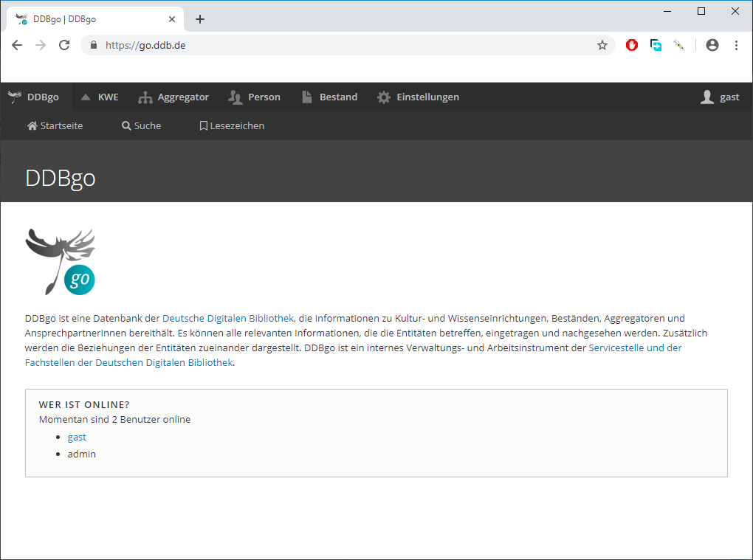Open the Einstellungen menu
Viewport: 753px width, 560px height.
418,97
